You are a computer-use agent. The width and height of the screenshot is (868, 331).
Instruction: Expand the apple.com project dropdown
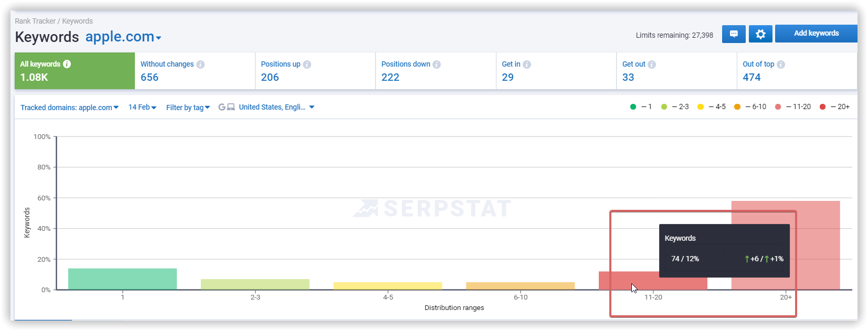[123, 37]
